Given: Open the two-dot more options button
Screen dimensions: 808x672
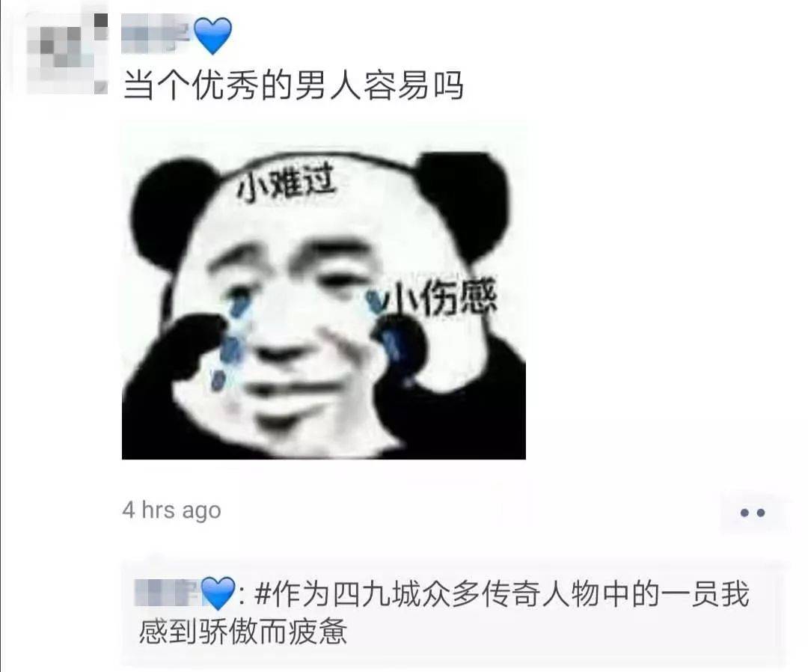Looking at the screenshot, I should (x=752, y=513).
